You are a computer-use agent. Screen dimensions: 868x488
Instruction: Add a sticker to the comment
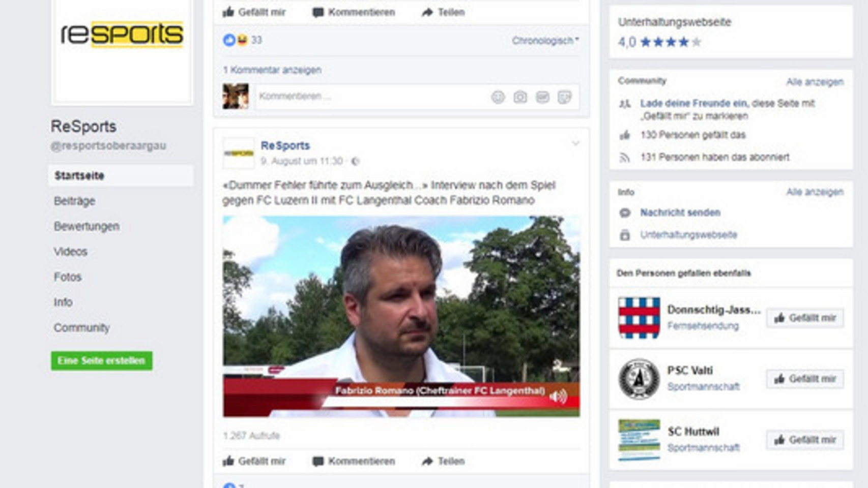coord(565,97)
